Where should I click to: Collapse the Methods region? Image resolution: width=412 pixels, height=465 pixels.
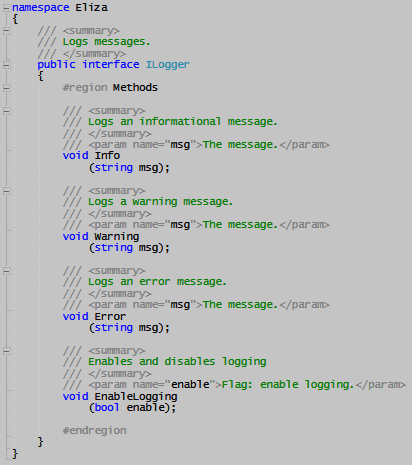point(6,88)
